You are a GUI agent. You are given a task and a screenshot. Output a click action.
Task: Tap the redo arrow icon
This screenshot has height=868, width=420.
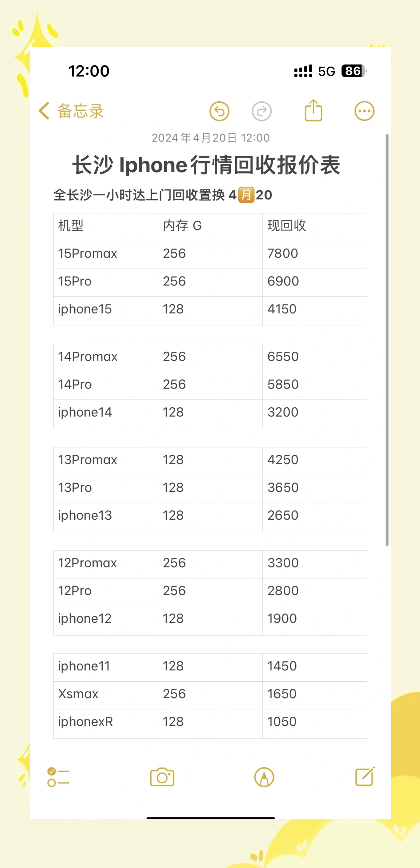(262, 111)
